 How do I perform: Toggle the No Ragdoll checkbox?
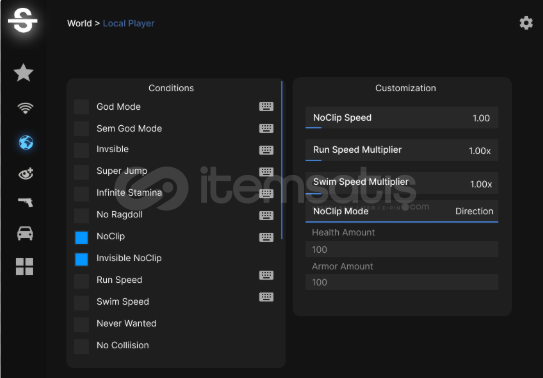point(81,216)
